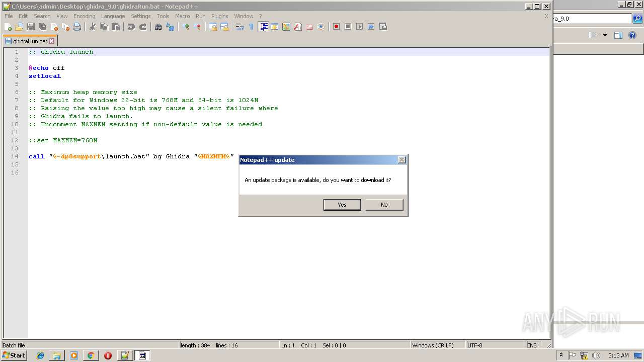
Task: Open the Explorer view options dropdown arrow
Action: pyautogui.click(x=605, y=35)
